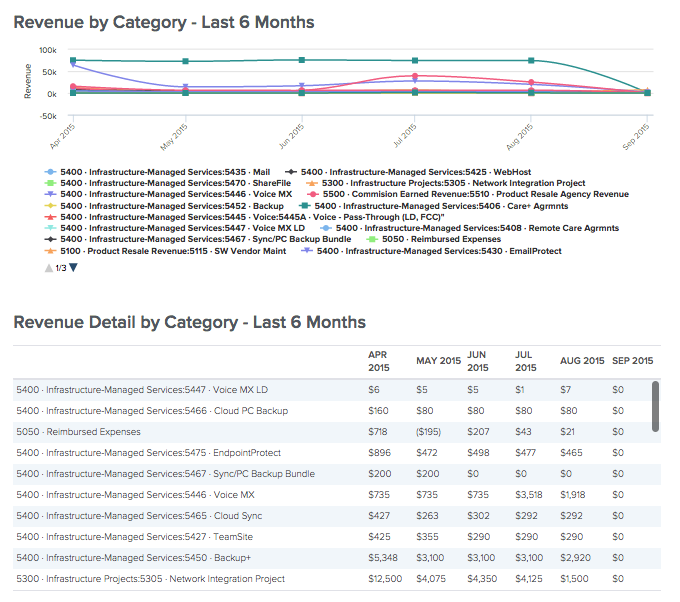This screenshot has height=602, width=680.
Task: Open the Cloud PC Backup row
Action: [152, 411]
